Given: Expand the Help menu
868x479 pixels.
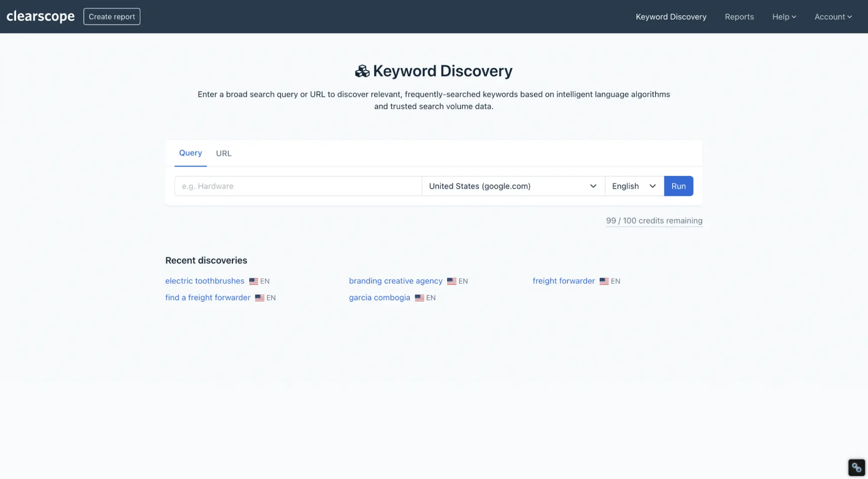Looking at the screenshot, I should pyautogui.click(x=784, y=17).
